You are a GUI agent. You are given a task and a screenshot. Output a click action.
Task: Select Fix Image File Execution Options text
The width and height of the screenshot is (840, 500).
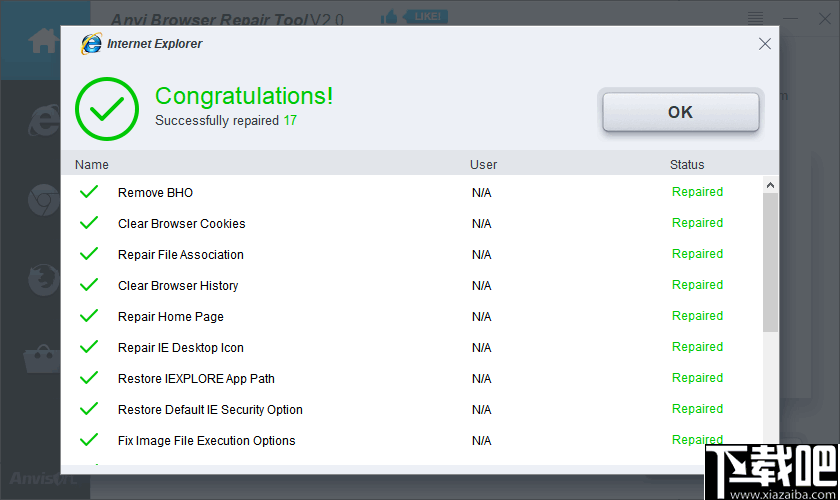coord(206,441)
